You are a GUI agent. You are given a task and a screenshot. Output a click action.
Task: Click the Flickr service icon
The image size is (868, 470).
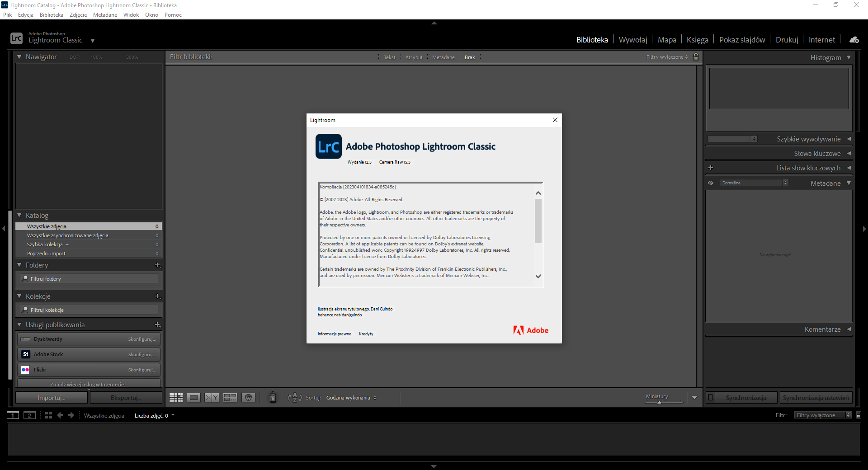25,370
